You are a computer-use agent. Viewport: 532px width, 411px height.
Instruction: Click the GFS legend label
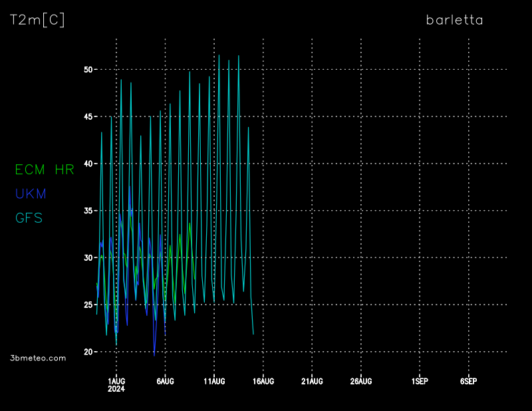[x=29, y=217]
